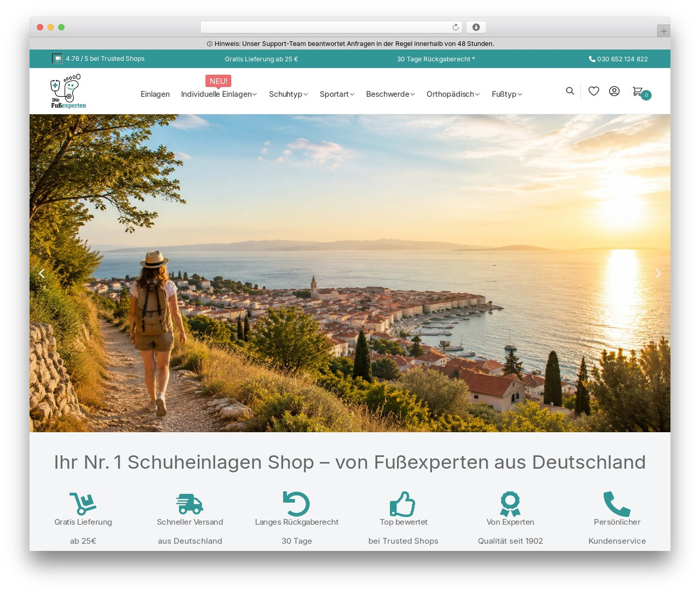Expand the Schuhtyp dropdown menu
The width and height of the screenshot is (700, 593).
[x=288, y=94]
